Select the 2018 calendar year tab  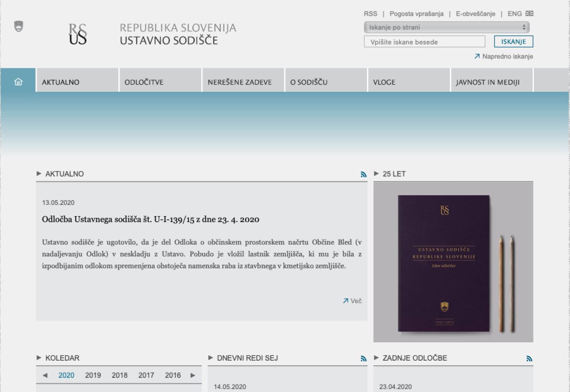pyautogui.click(x=120, y=375)
